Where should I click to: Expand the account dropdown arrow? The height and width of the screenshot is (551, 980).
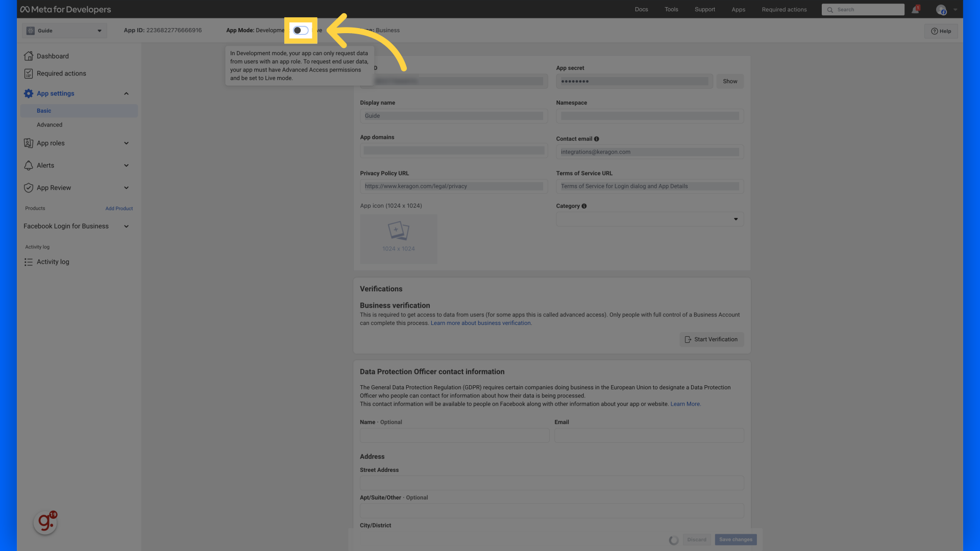955,10
